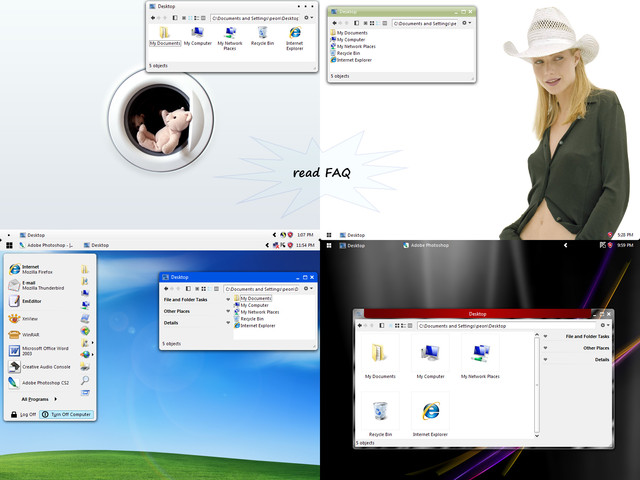Image resolution: width=640 pixels, height=480 pixels.
Task: Click the start button on the 11:54 PM taskbar
Action: pyautogui.click(x=9, y=245)
